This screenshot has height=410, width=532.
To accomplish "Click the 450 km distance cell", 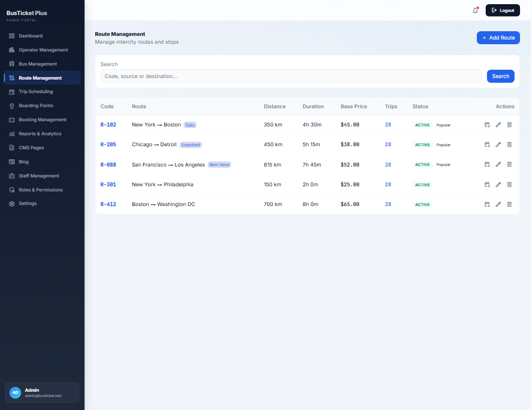I will tap(273, 145).
